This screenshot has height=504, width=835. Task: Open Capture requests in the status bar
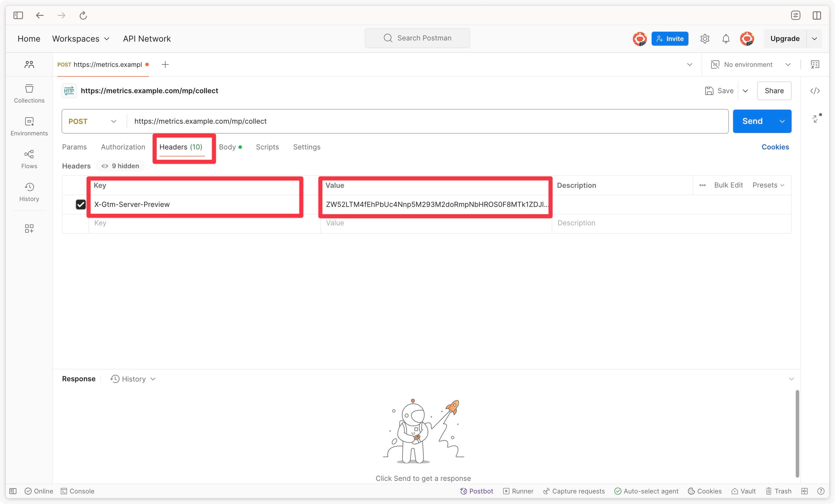[x=574, y=491]
